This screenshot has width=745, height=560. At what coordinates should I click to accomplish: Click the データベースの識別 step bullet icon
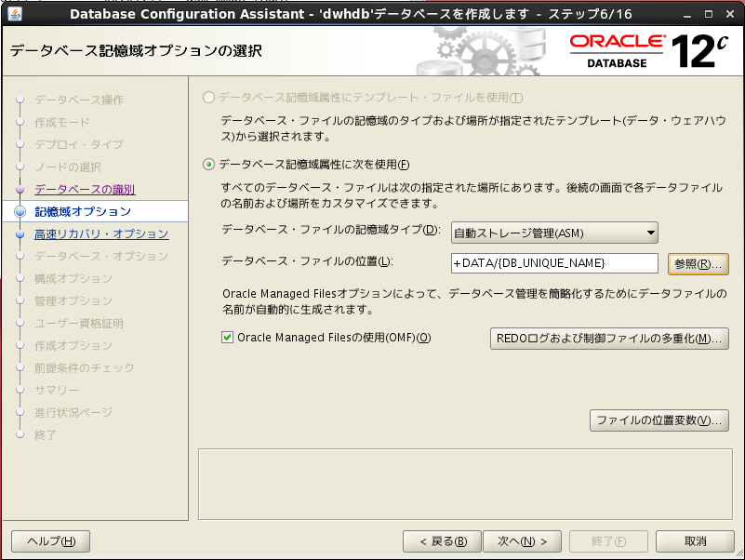pos(20,189)
